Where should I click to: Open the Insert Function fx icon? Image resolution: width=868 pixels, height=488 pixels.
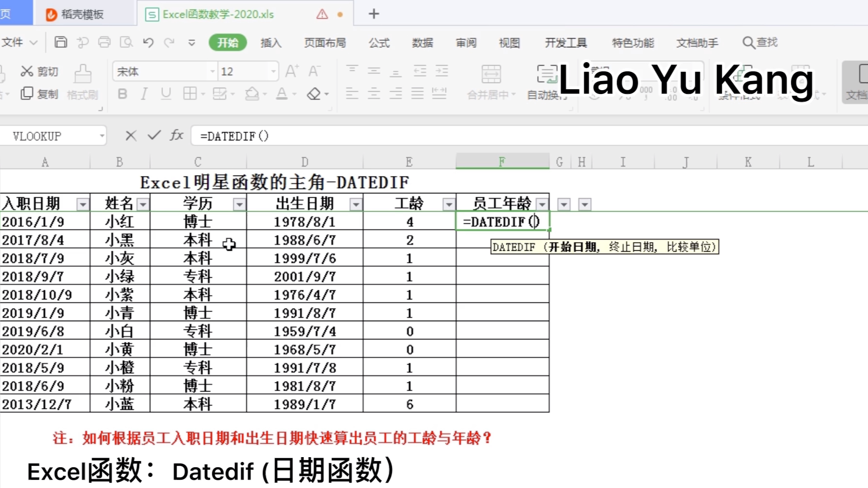pos(176,136)
